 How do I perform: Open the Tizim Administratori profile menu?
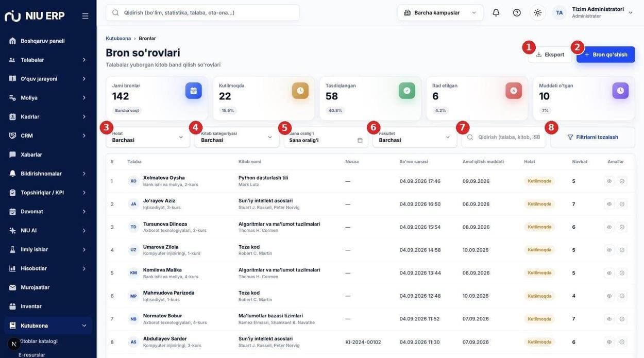coord(594,12)
